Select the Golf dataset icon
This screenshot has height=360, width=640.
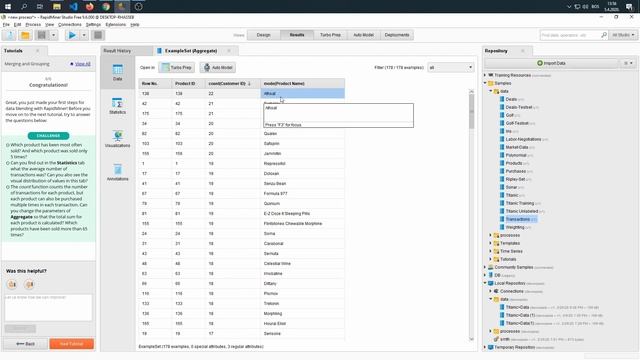tap(502, 115)
